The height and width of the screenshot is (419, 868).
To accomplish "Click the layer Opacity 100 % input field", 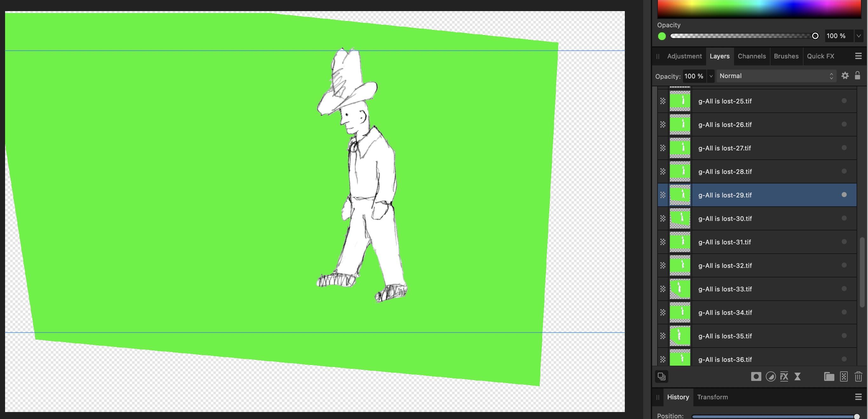I will (x=694, y=76).
